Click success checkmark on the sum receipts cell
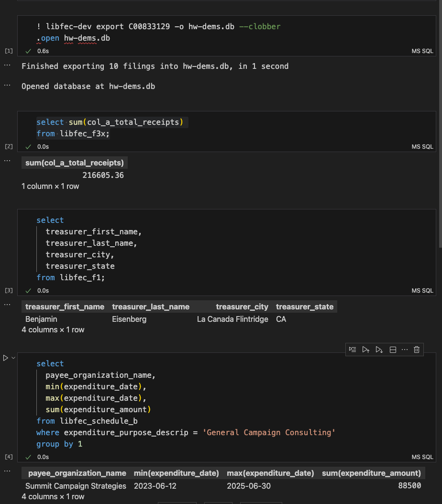This screenshot has width=442, height=504. click(28, 146)
